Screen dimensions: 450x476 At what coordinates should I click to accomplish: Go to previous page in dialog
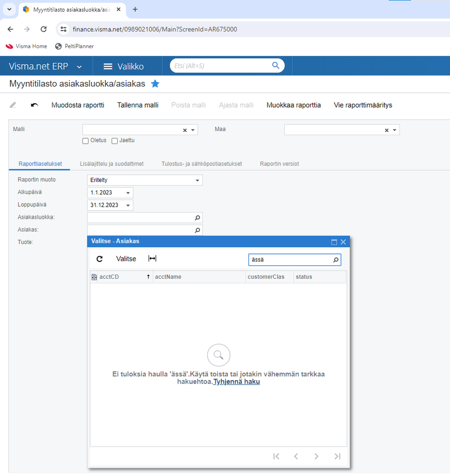[296, 456]
